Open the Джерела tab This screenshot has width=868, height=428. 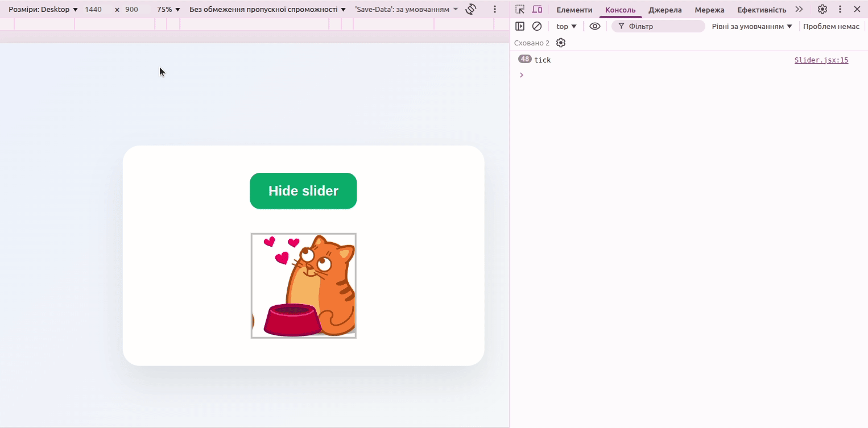665,10
